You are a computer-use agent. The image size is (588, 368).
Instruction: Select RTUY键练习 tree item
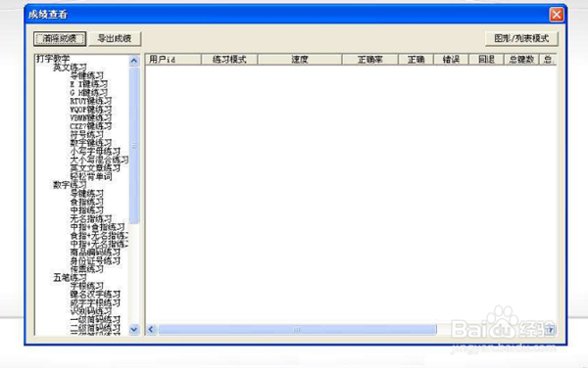(x=91, y=101)
